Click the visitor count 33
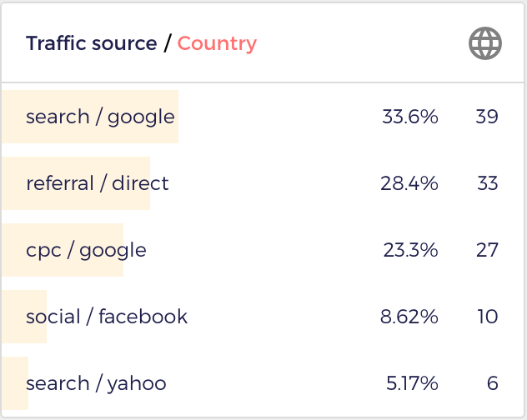This screenshot has height=420, width=527. pos(487,183)
